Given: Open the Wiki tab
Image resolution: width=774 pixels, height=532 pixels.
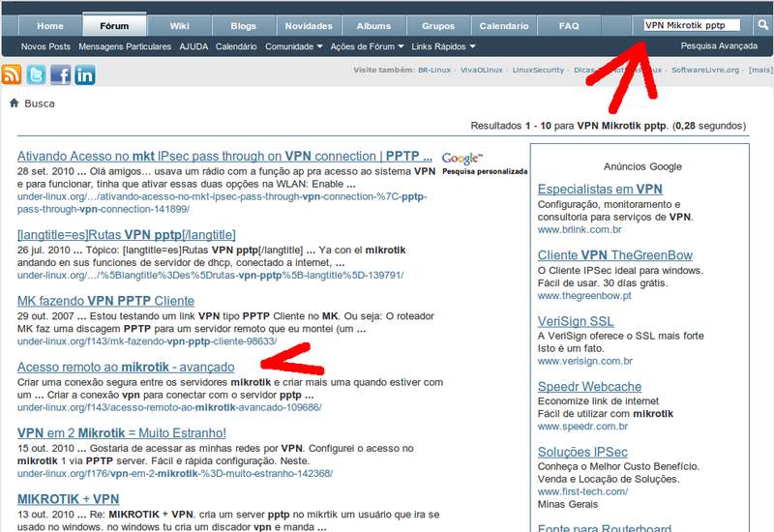Looking at the screenshot, I should (x=179, y=26).
